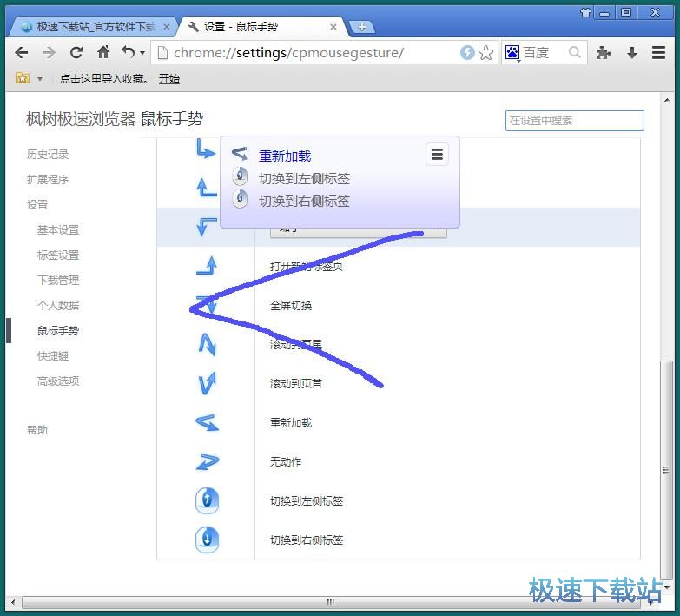The height and width of the screenshot is (616, 680).
Task: Click the 重新加载 action in the list
Action: point(291,422)
